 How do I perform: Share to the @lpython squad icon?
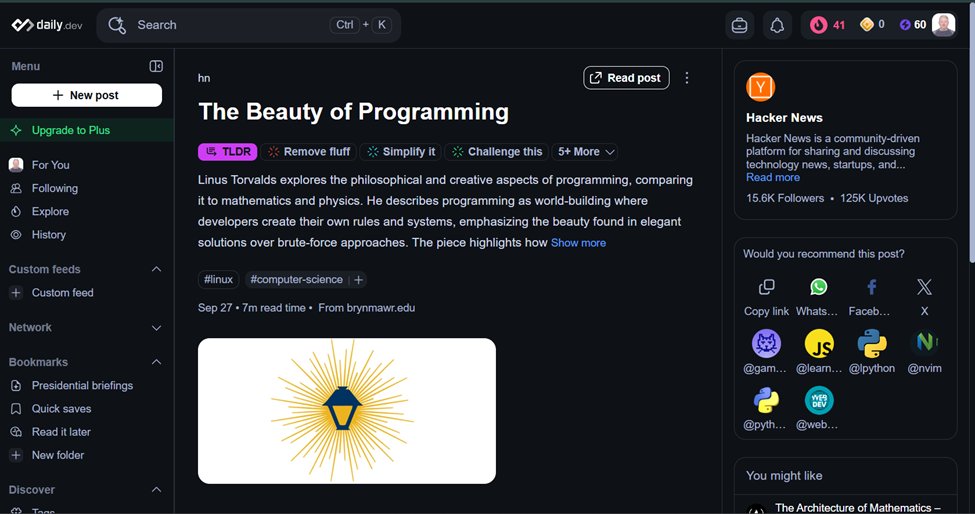click(872, 343)
